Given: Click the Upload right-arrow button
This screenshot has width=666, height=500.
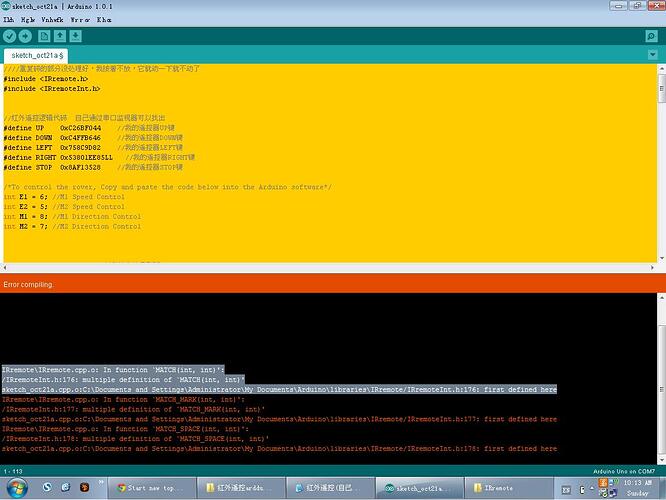Looking at the screenshot, I should pyautogui.click(x=25, y=37).
